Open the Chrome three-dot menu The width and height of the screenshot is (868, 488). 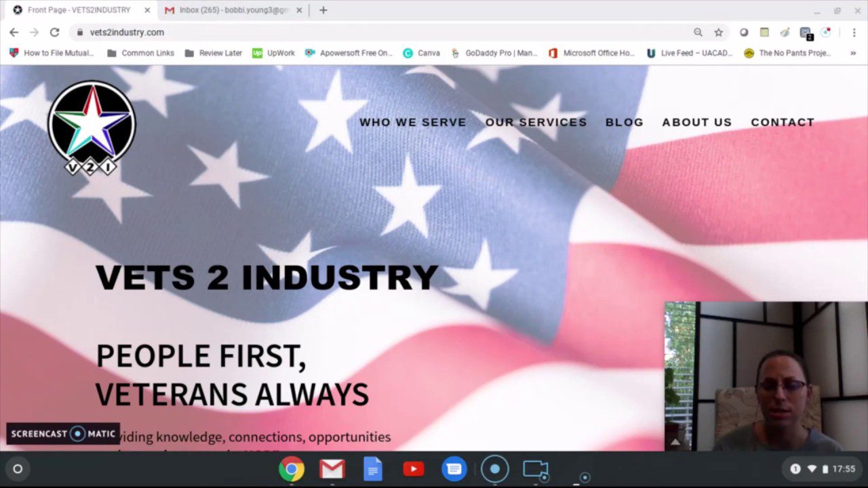854,32
